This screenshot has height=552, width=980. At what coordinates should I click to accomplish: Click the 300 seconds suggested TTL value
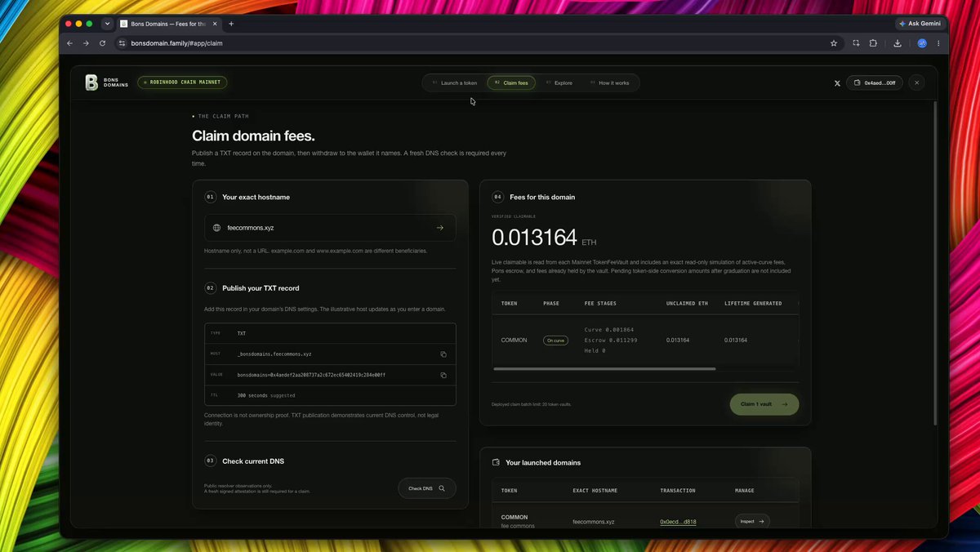[266, 395]
